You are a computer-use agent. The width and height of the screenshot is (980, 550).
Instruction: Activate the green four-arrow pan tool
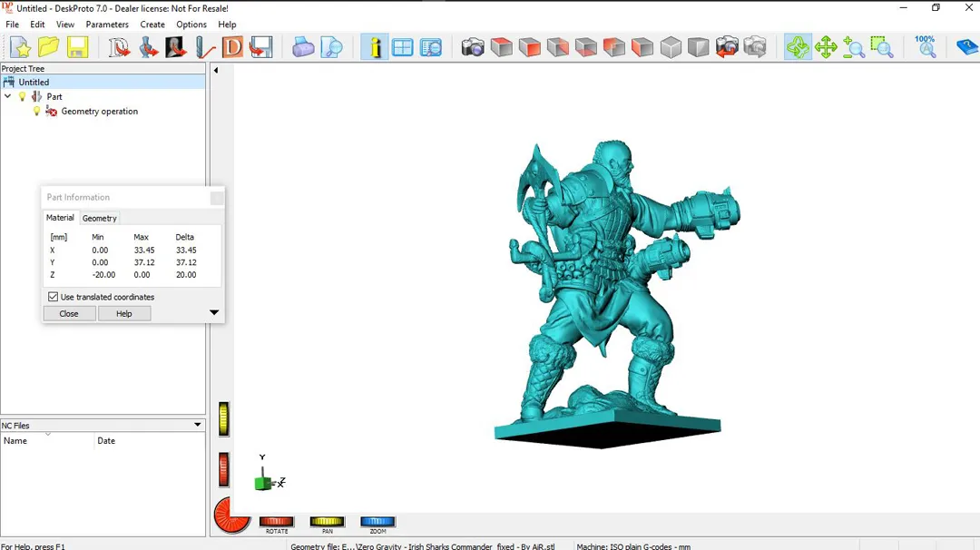(827, 47)
